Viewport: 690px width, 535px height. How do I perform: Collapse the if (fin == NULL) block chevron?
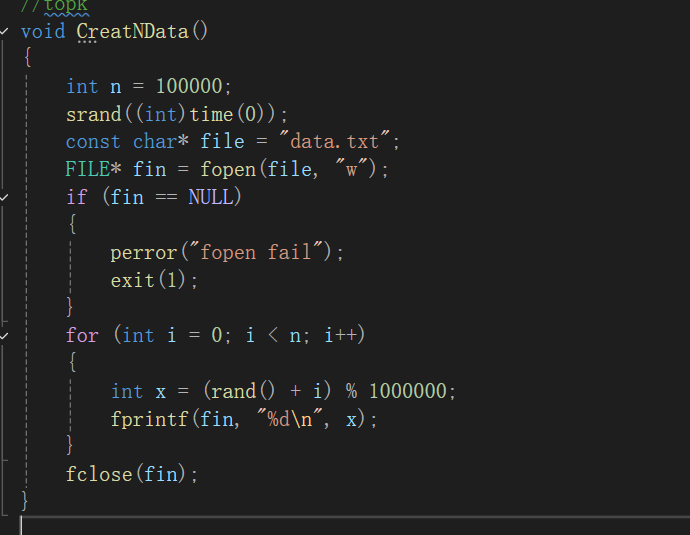[4, 197]
